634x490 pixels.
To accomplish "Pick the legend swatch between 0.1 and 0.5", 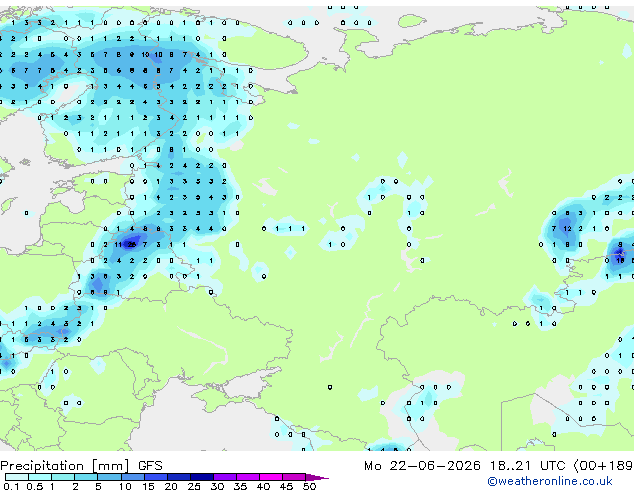I will tap(17, 477).
